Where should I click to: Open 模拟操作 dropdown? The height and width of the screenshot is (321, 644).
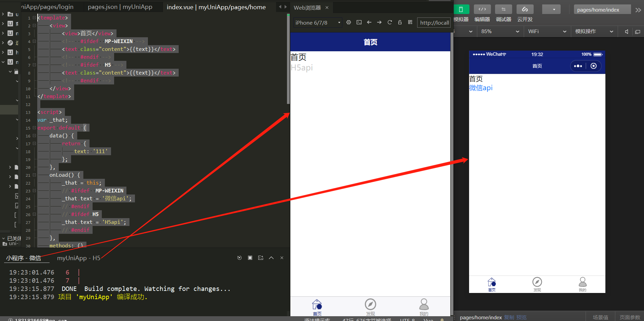pyautogui.click(x=594, y=31)
